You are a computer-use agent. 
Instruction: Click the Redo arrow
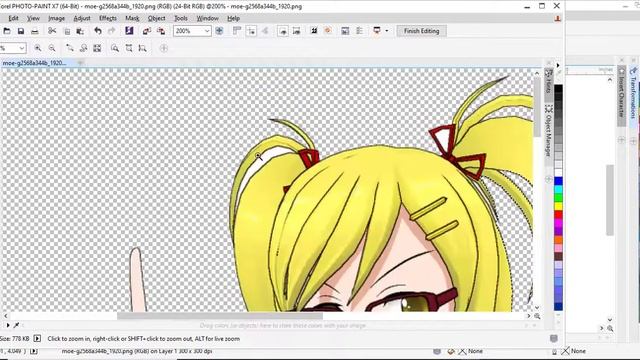[111, 31]
